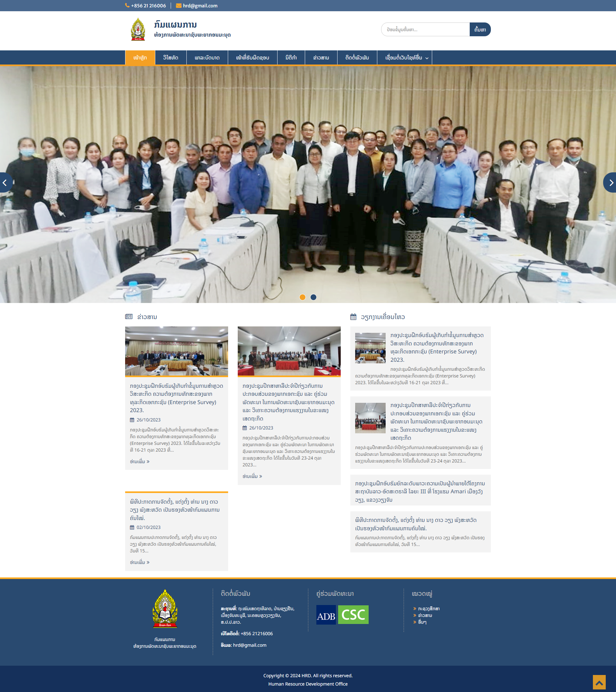Click ອ່ານເພີ່ມ link under Enterprise Survey article

(x=140, y=462)
